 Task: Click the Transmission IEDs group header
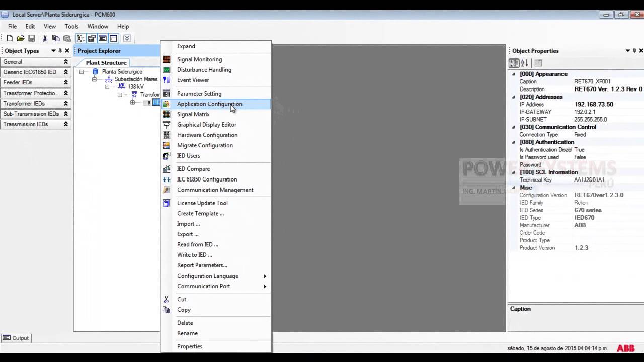click(x=35, y=124)
